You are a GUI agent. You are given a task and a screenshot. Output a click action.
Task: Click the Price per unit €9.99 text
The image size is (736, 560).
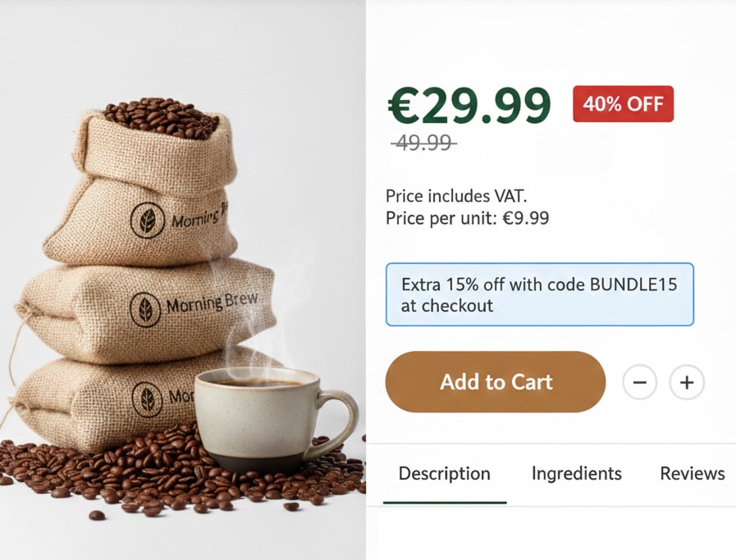467,218
